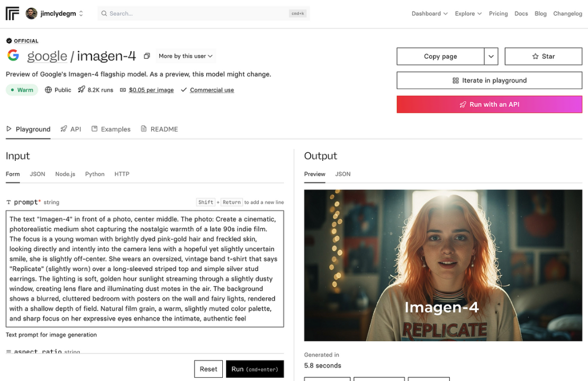Open the Docs link
Image resolution: width=588 pixels, height=381 pixels.
[521, 14]
